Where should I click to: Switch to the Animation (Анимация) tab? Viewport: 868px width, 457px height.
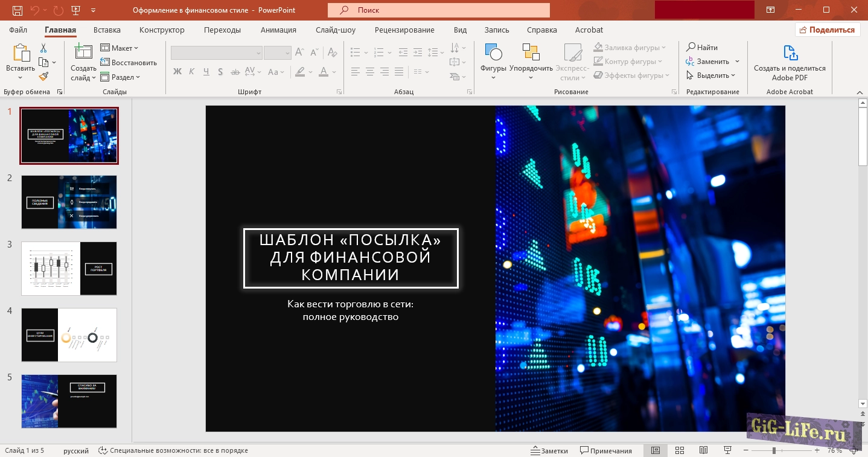tap(278, 30)
